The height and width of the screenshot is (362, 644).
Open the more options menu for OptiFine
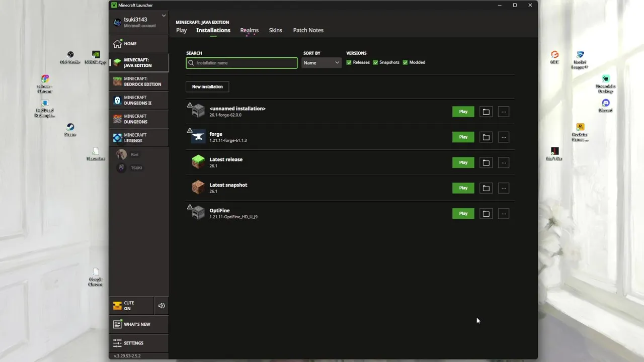(x=504, y=214)
